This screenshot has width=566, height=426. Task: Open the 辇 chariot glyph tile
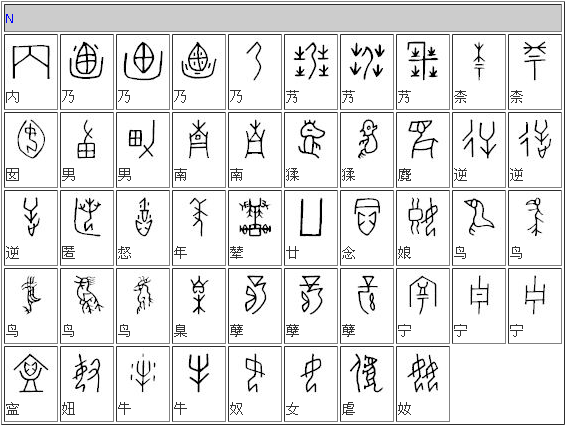pos(255,228)
